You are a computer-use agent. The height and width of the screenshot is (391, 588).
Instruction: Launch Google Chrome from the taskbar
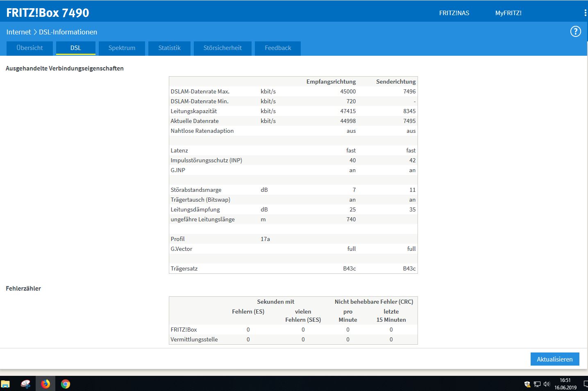66,384
